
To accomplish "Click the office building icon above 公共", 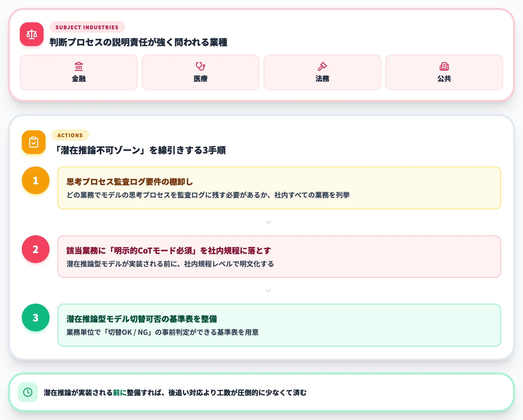I will click(444, 66).
